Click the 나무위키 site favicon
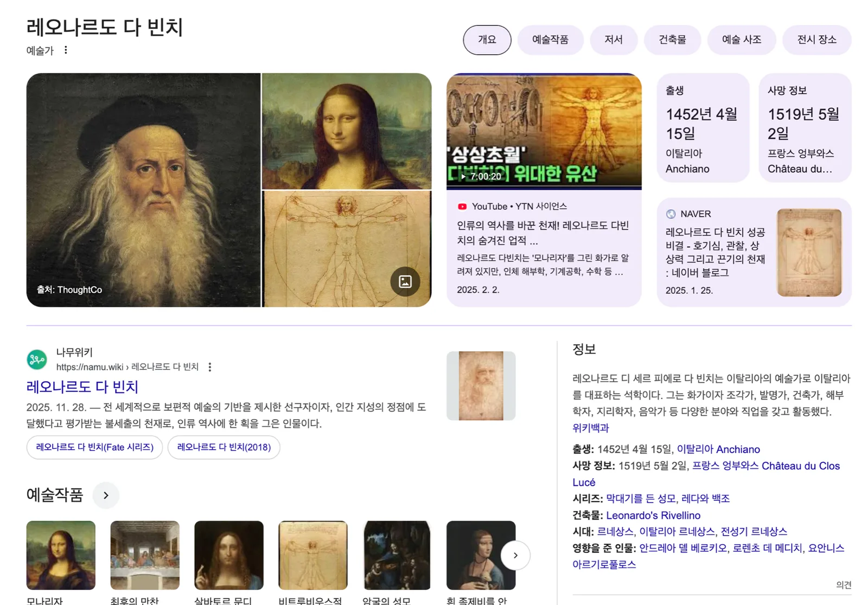 (x=37, y=359)
